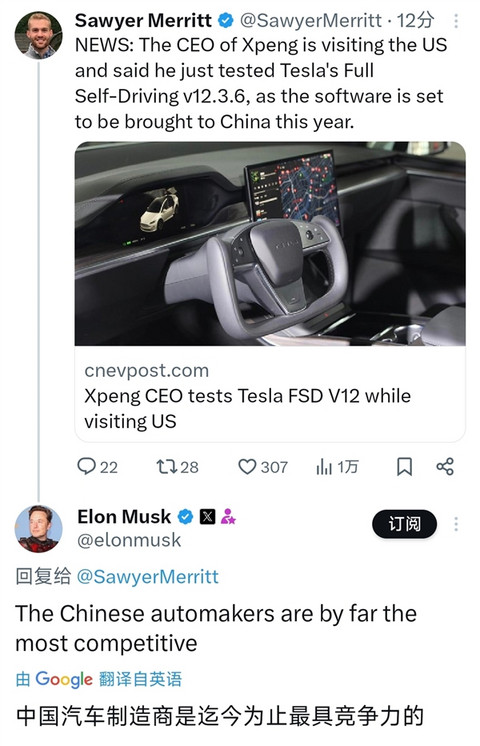Open Elon Musk's profile avatar
Viewport: 480px width, 746px height.
pos(39,529)
